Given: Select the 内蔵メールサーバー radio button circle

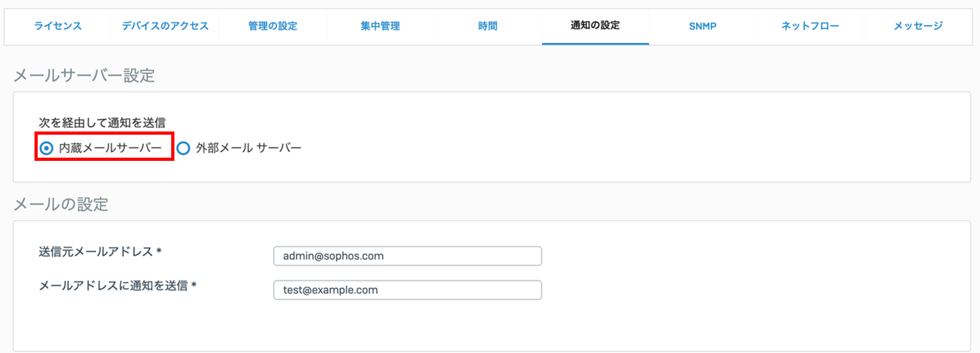Looking at the screenshot, I should pos(46,148).
